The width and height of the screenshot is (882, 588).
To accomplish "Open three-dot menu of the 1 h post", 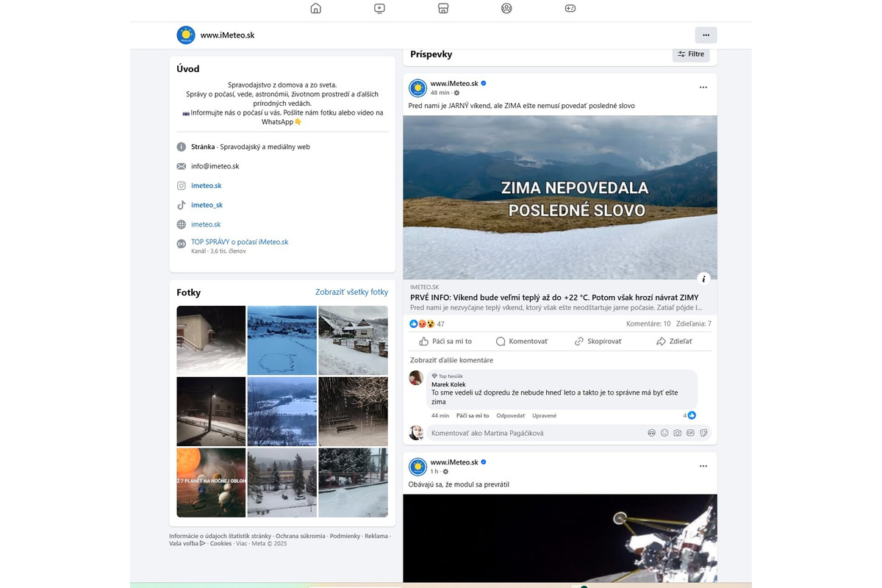I will point(703,466).
